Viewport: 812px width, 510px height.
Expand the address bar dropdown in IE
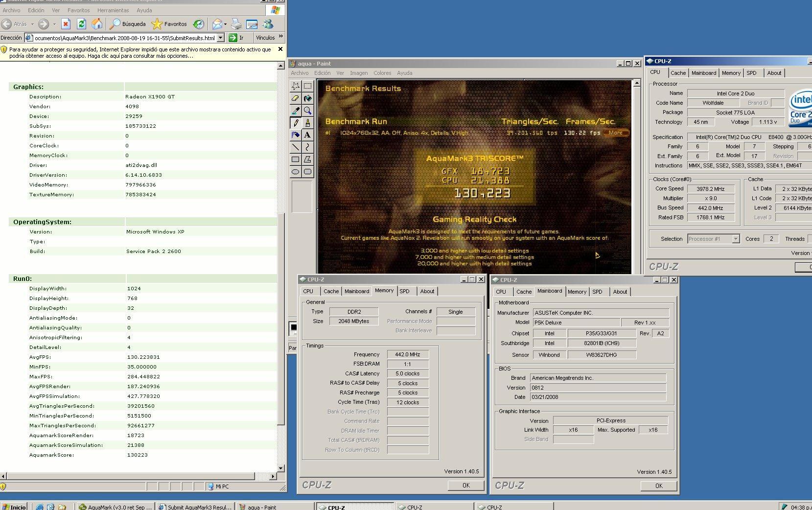point(221,38)
